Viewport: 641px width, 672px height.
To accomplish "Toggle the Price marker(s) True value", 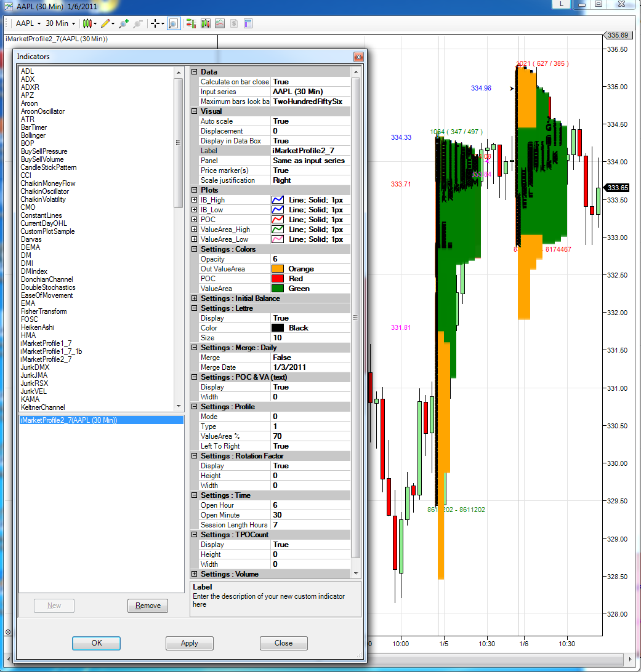I will [310, 170].
